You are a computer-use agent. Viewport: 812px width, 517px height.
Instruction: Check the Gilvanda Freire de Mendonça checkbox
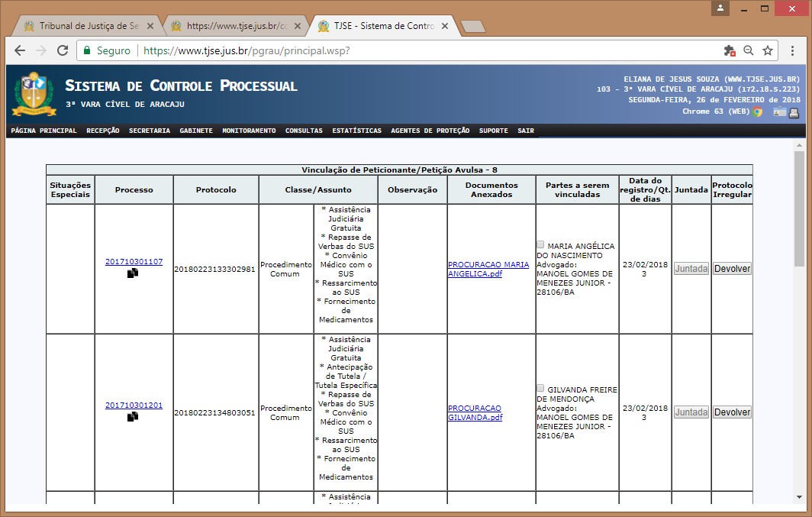(x=541, y=388)
